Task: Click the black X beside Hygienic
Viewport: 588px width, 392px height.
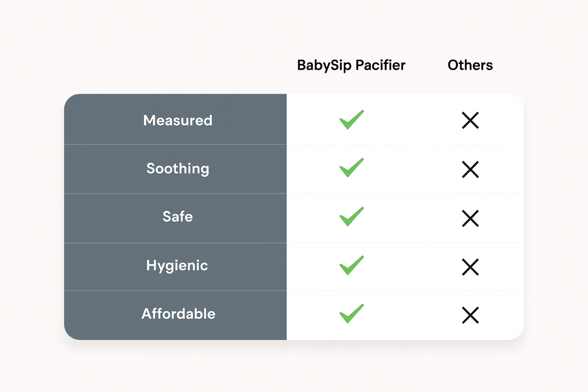Action: tap(470, 267)
